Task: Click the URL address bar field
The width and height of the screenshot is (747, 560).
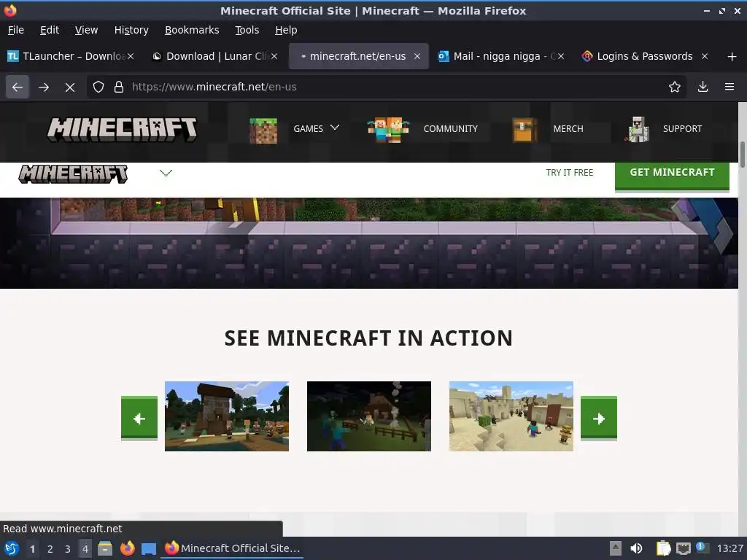Action: (386, 87)
